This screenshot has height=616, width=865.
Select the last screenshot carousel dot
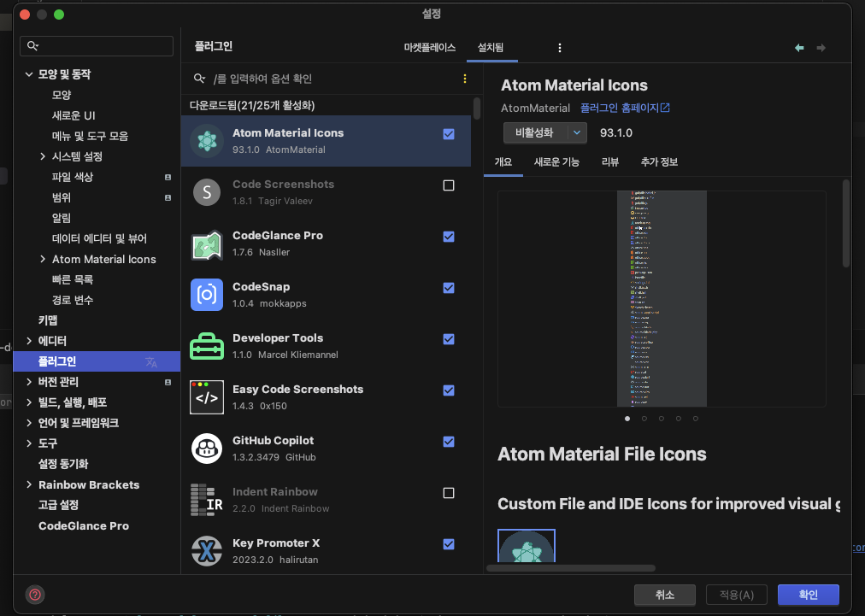coord(696,419)
